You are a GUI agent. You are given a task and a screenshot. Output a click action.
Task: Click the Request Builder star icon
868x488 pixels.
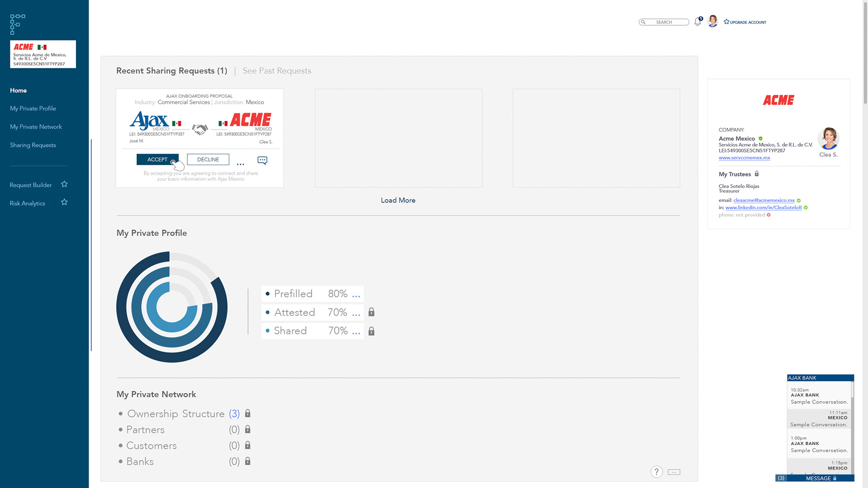pyautogui.click(x=64, y=184)
